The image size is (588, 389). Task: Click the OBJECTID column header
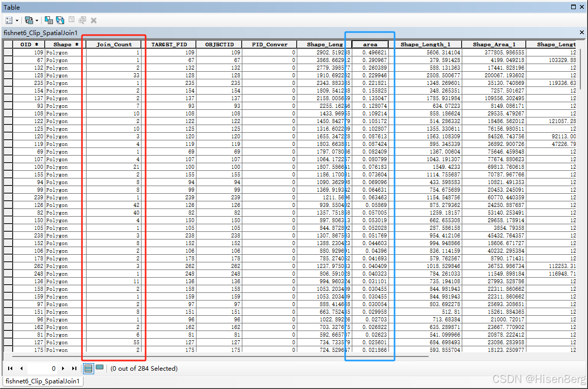[x=219, y=44]
